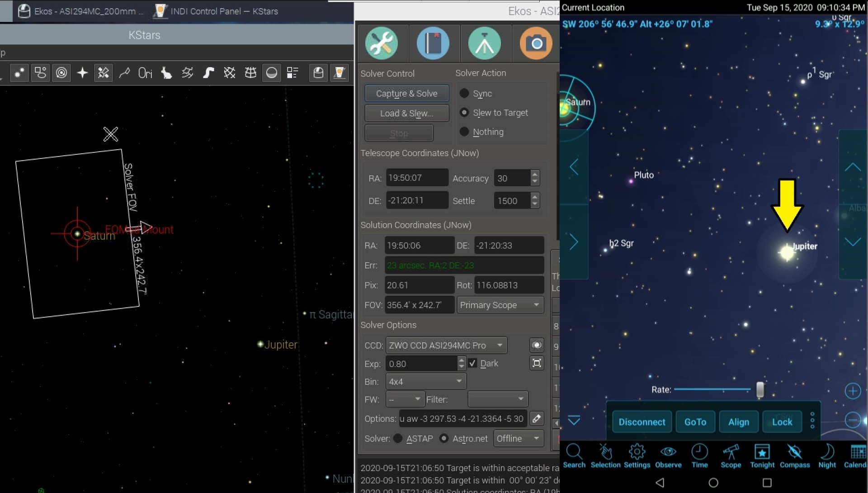868x493 pixels.
Task: Open CCD ZWO ASI294MC Pro dropdown
Action: tap(447, 345)
